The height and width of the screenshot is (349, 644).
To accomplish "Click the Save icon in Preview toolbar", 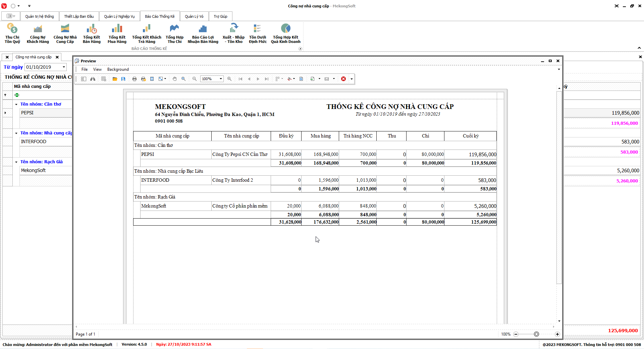I will (x=123, y=79).
